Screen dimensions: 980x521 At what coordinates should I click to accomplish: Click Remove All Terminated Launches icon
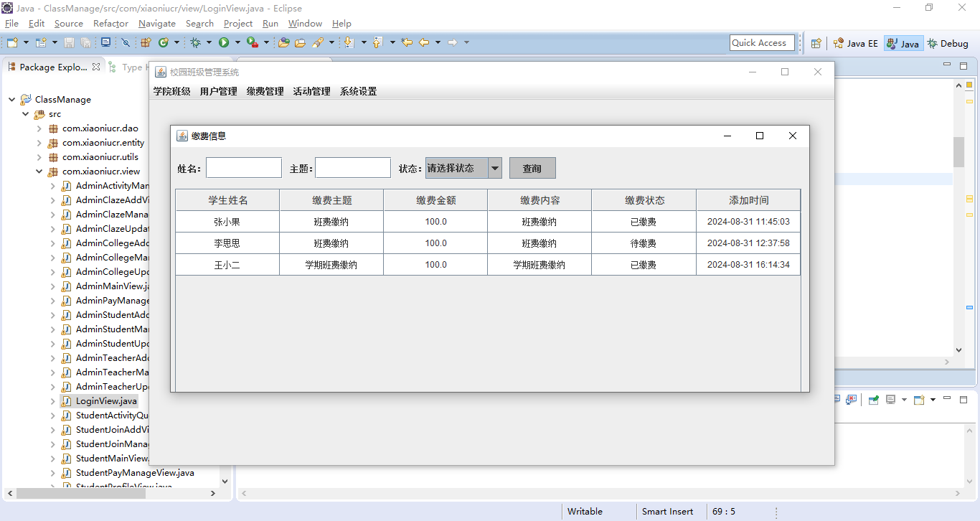click(851, 400)
